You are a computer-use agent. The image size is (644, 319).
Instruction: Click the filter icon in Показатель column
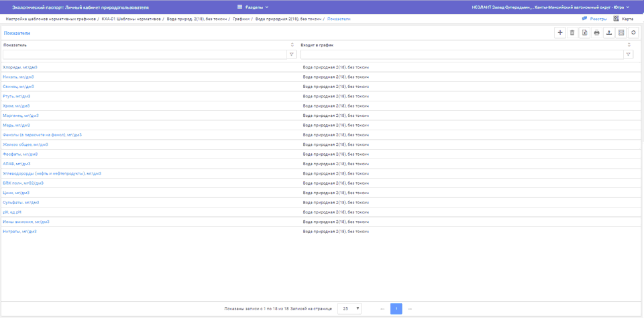click(x=292, y=54)
